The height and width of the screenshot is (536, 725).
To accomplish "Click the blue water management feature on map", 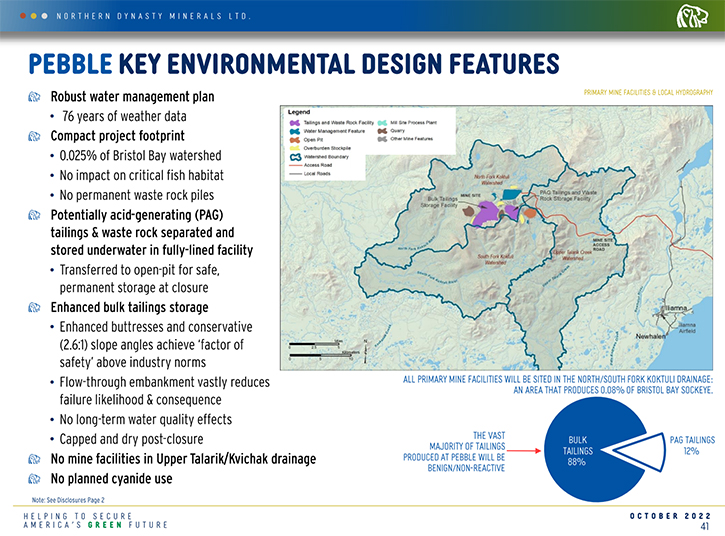I will pos(511,193).
